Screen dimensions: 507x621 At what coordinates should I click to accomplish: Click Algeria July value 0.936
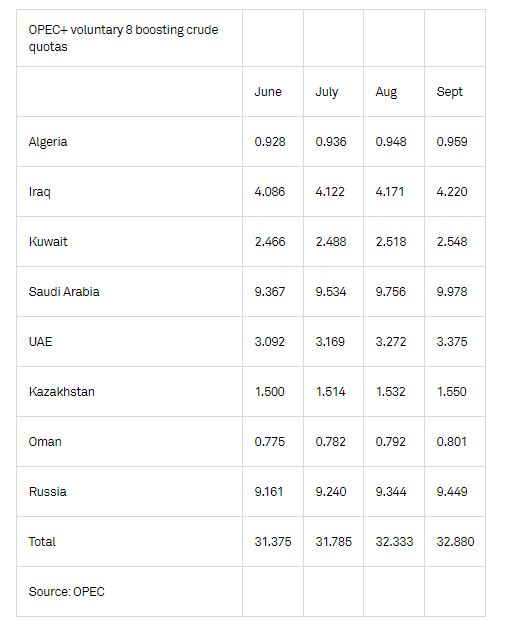[331, 142]
